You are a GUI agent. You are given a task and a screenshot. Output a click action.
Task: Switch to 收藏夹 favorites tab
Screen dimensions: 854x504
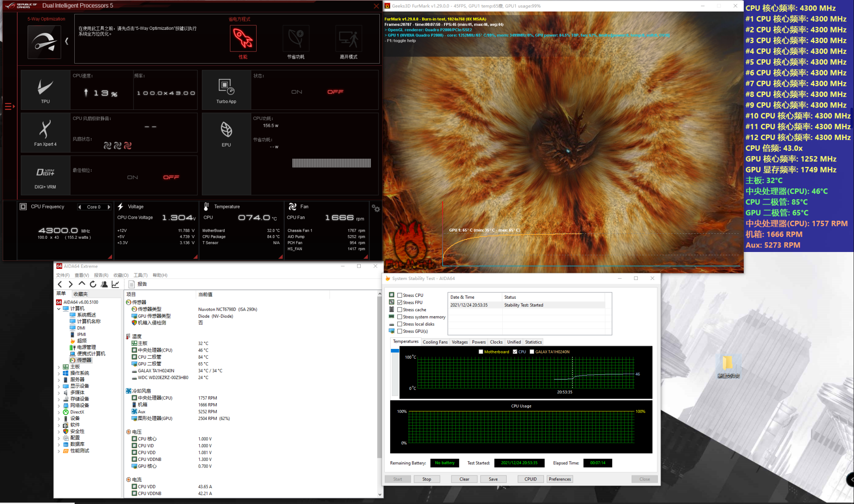tap(81, 294)
